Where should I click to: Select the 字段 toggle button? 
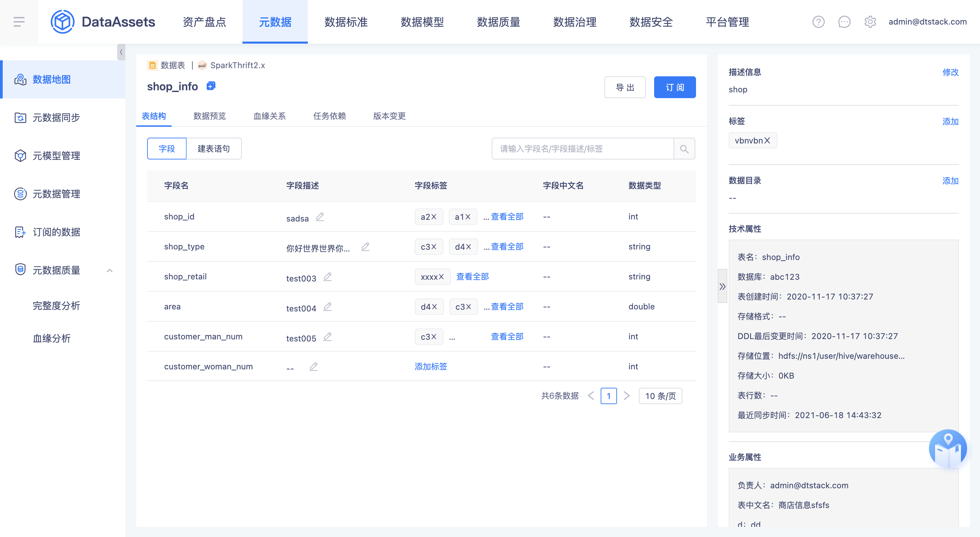tap(167, 149)
